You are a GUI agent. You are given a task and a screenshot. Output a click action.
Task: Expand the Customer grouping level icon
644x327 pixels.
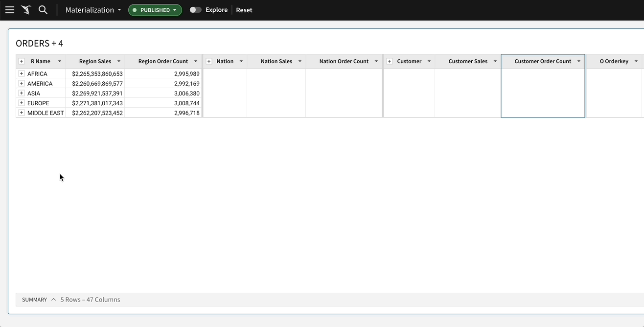390,61
